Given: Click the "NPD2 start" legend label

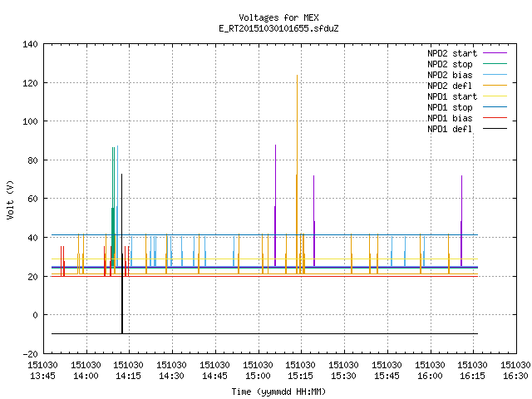Looking at the screenshot, I should pyautogui.click(x=452, y=53).
